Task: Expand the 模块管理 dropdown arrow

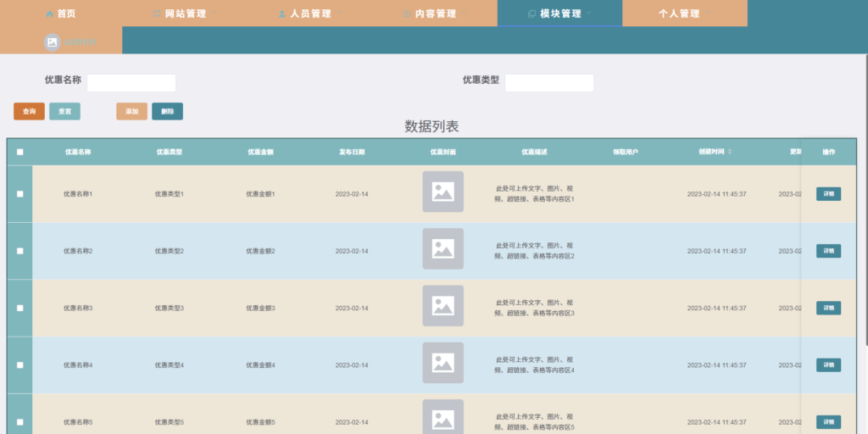Action: point(589,13)
